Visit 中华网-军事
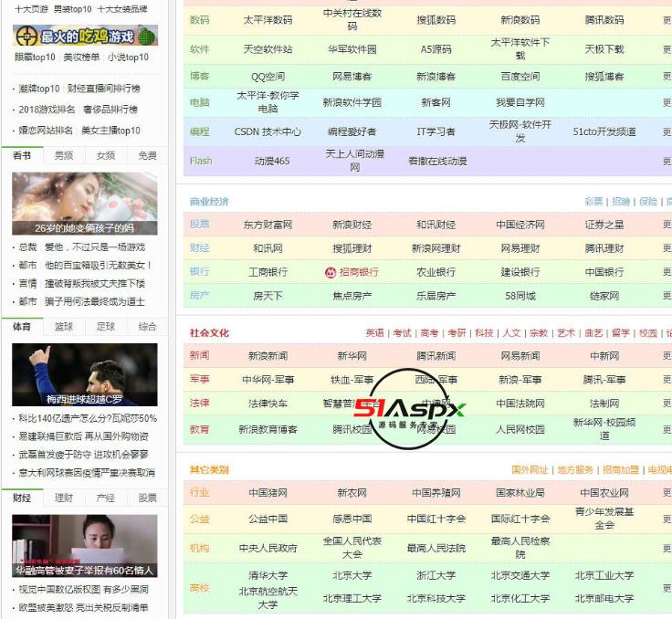 pyautogui.click(x=268, y=380)
